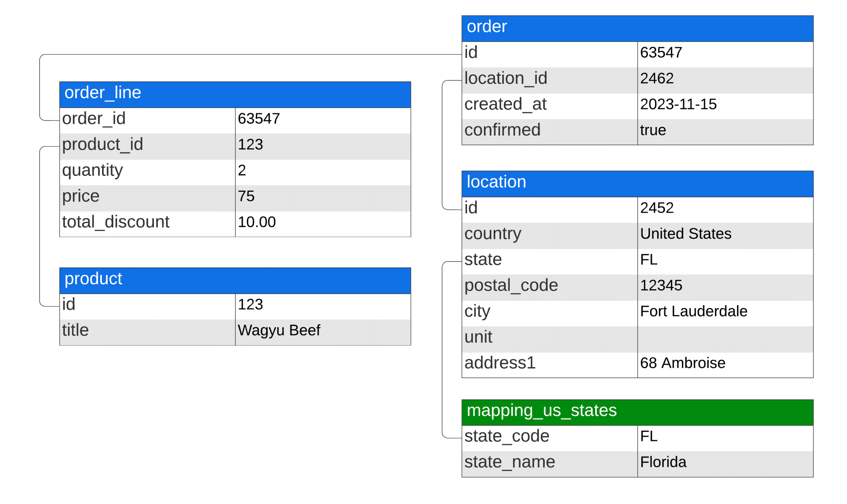Click the location table header
The image size is (847, 504).
(x=637, y=184)
